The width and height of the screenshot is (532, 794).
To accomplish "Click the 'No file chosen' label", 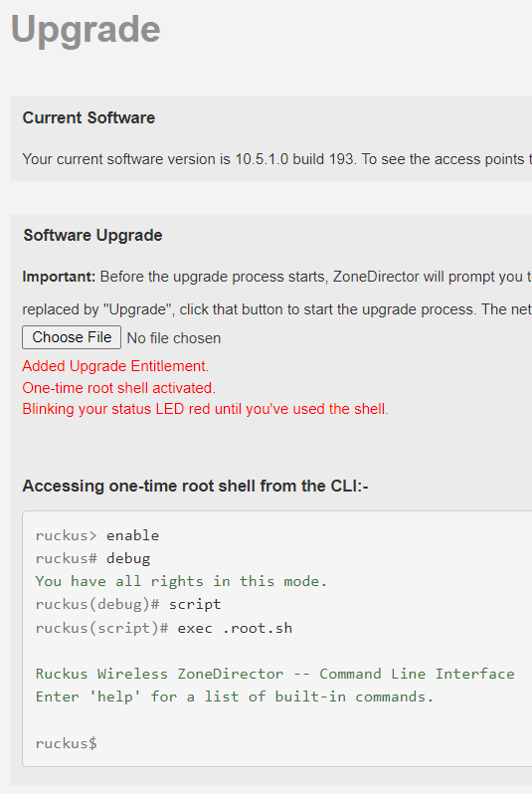I will (174, 338).
